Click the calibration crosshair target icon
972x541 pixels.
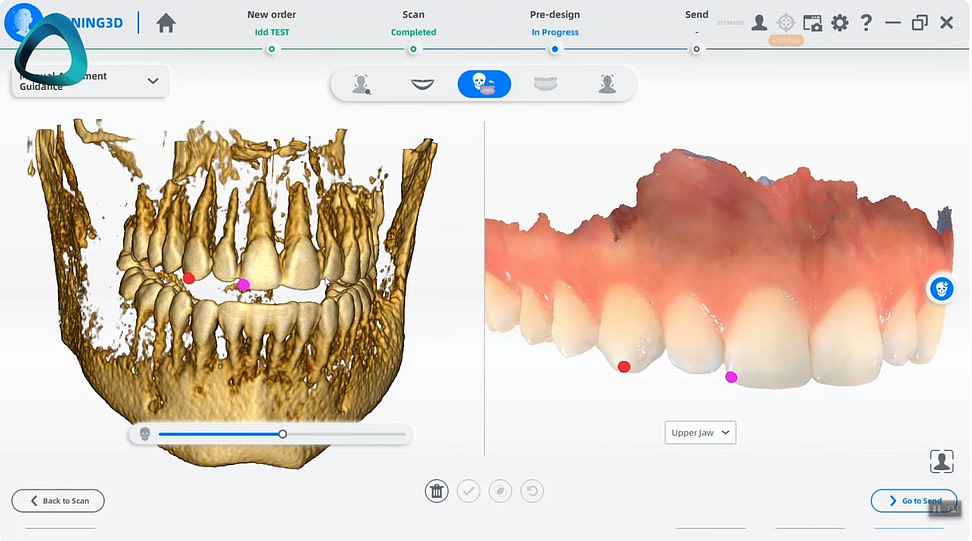(786, 23)
